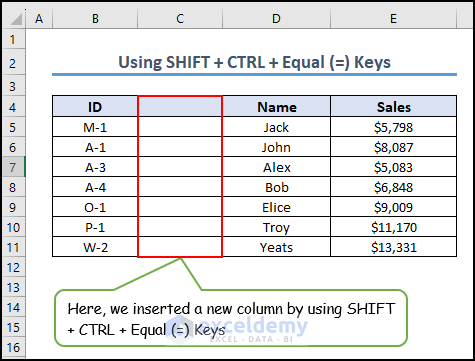Select column A header

click(x=39, y=19)
